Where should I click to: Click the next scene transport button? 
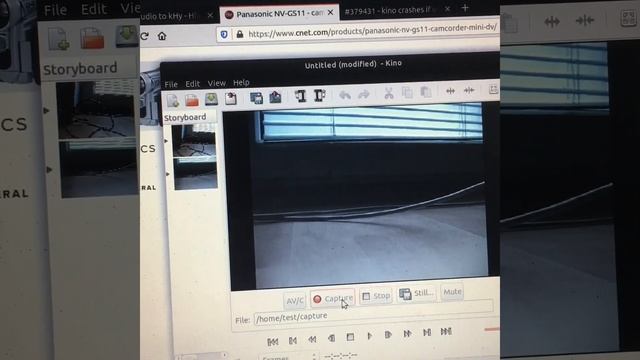(427, 332)
